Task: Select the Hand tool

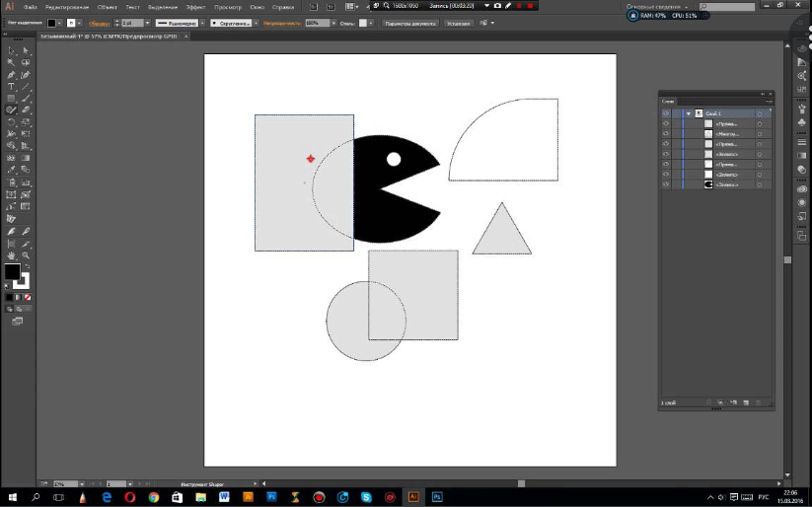Action: click(11, 254)
